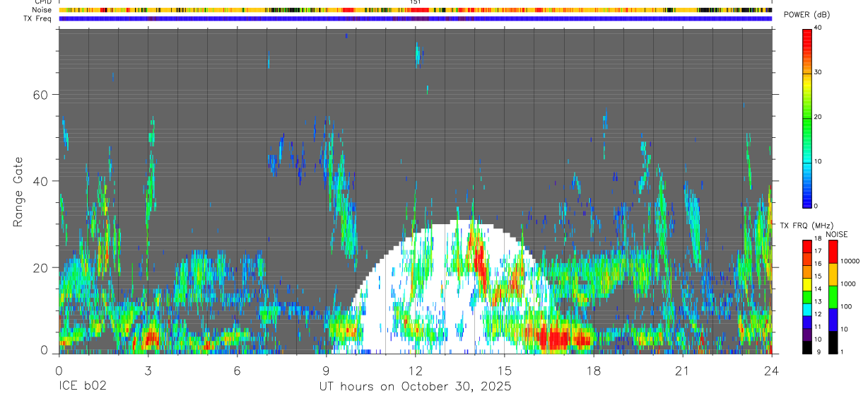868x401 pixels.
Task: Click the Range Gate y-axis label
Action: tap(18, 192)
